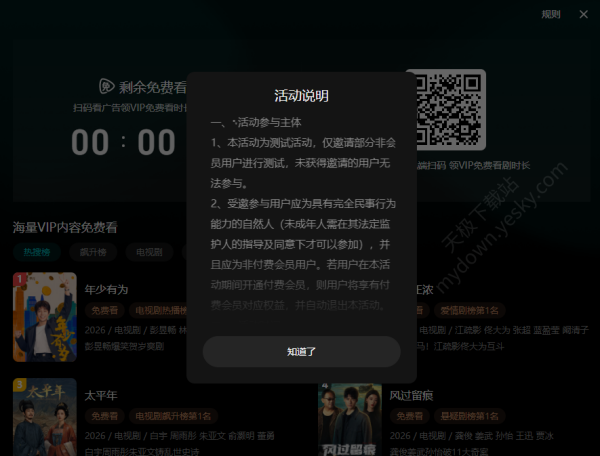The height and width of the screenshot is (456, 600).
Task: Click the play icon beside 剩余免费看
Action: point(107,88)
